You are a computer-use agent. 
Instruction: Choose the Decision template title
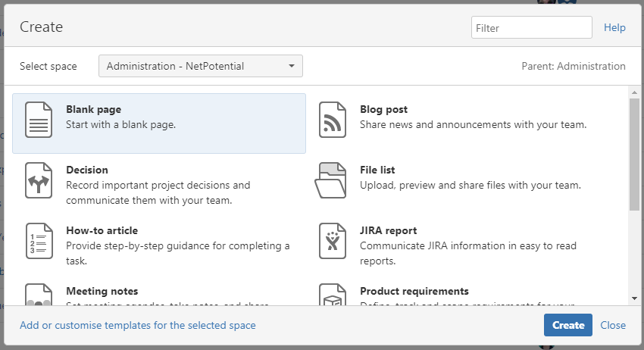(87, 170)
